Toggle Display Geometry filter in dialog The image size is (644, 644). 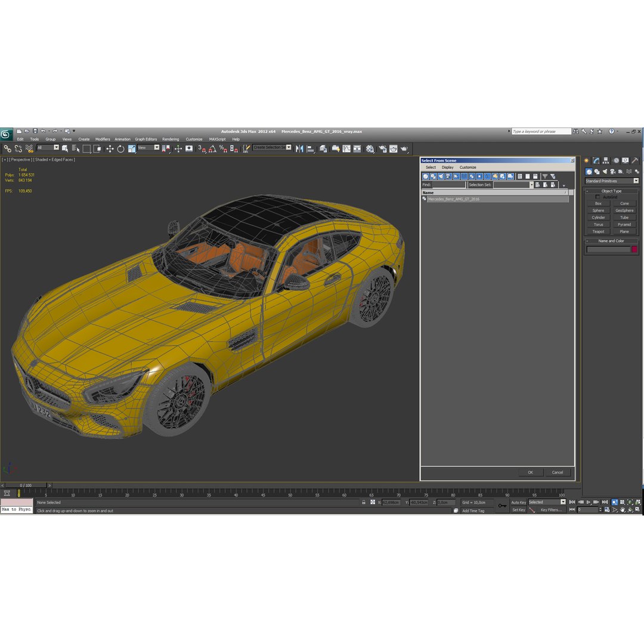[426, 176]
